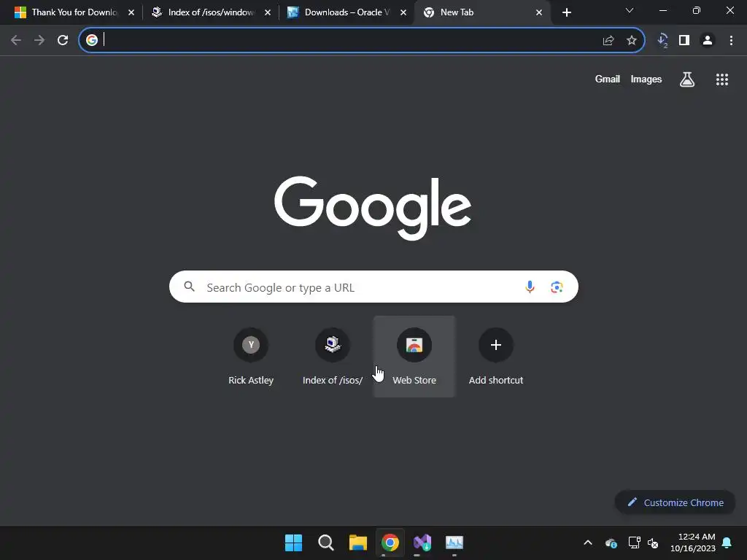Close the New Tab tab
The image size is (747, 560).
pos(539,12)
